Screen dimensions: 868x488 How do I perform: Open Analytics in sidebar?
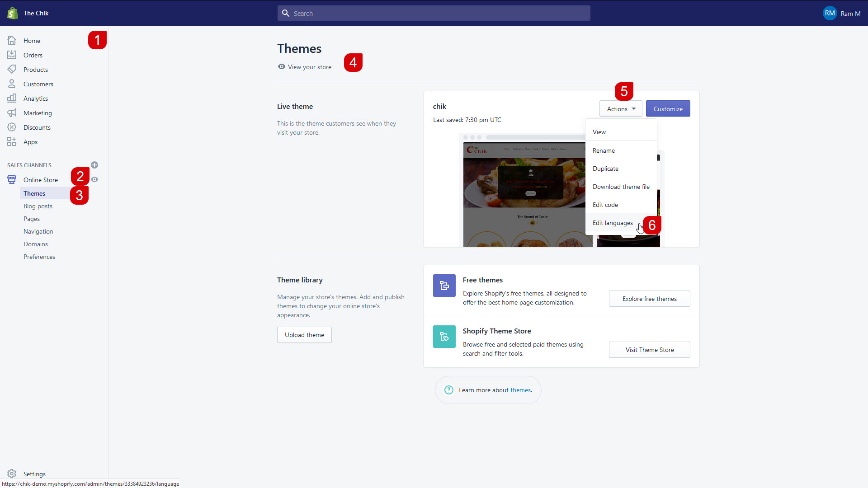point(36,99)
